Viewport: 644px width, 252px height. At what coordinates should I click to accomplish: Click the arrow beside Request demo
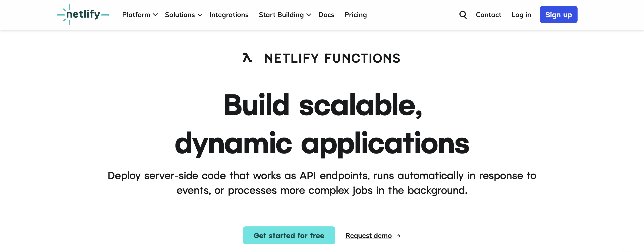398,236
